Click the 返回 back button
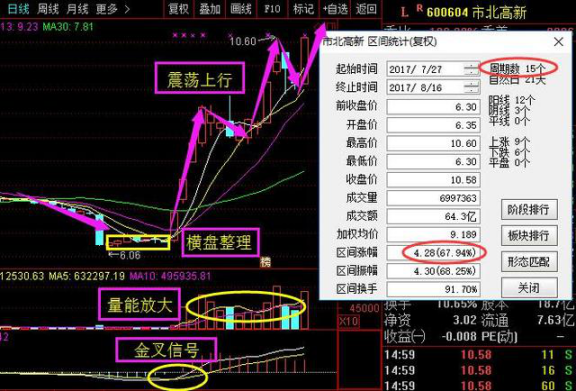The width and height of the screenshot is (576, 391). click(x=366, y=8)
